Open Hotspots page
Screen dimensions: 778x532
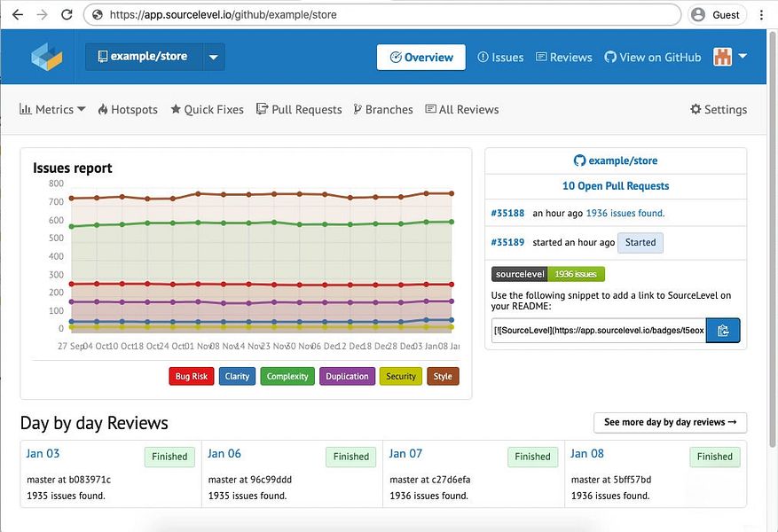pyautogui.click(x=128, y=109)
